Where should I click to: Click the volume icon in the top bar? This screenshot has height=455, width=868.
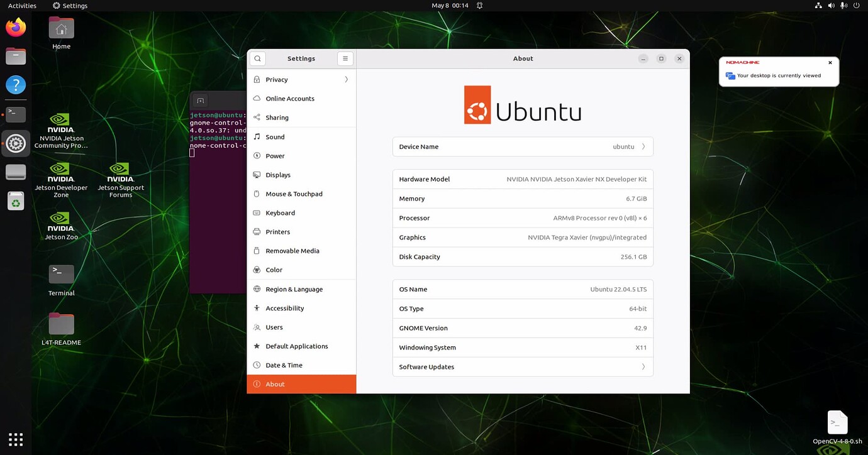tap(831, 5)
